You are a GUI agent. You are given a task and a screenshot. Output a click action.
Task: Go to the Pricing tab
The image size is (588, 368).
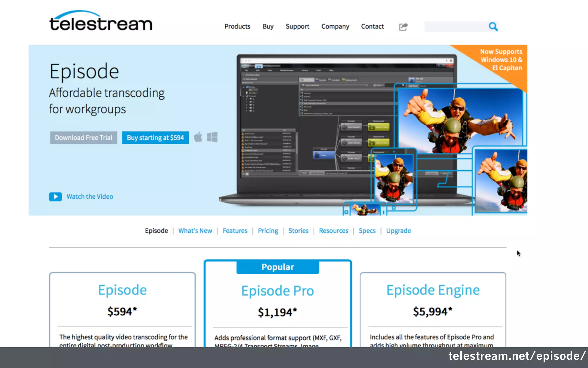click(x=268, y=231)
